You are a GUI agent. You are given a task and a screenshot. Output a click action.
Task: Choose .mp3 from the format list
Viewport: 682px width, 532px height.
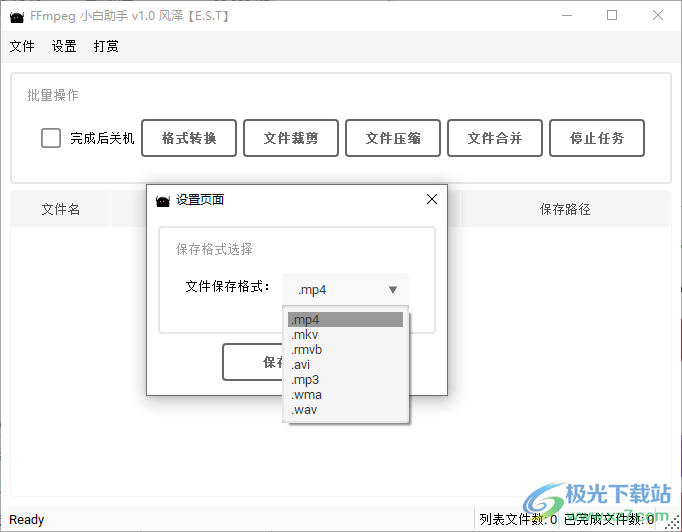click(345, 380)
